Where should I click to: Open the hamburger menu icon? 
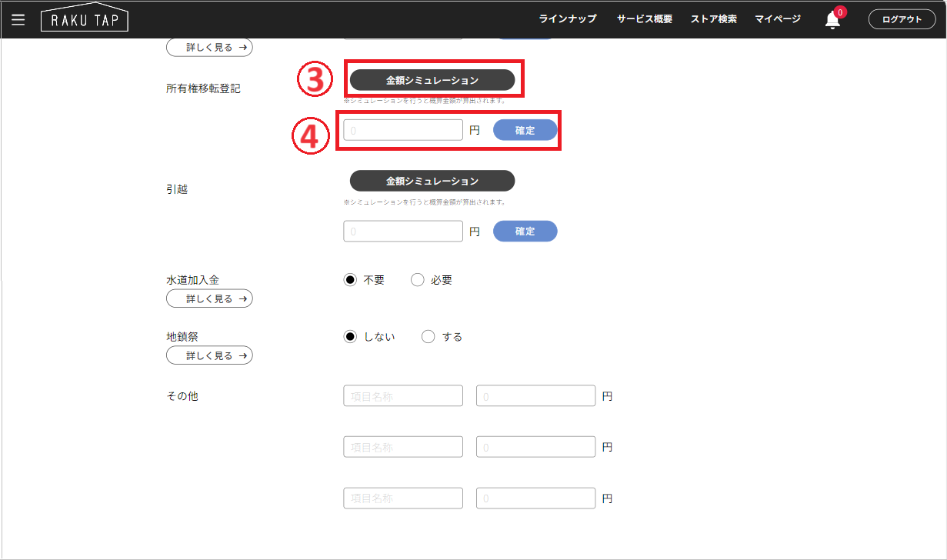[x=18, y=19]
